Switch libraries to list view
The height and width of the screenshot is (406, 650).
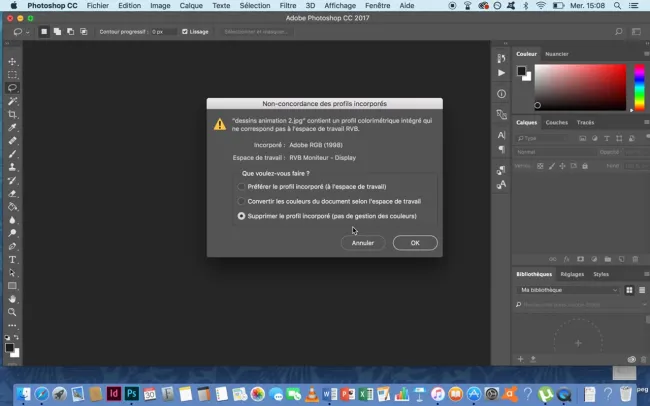642,290
